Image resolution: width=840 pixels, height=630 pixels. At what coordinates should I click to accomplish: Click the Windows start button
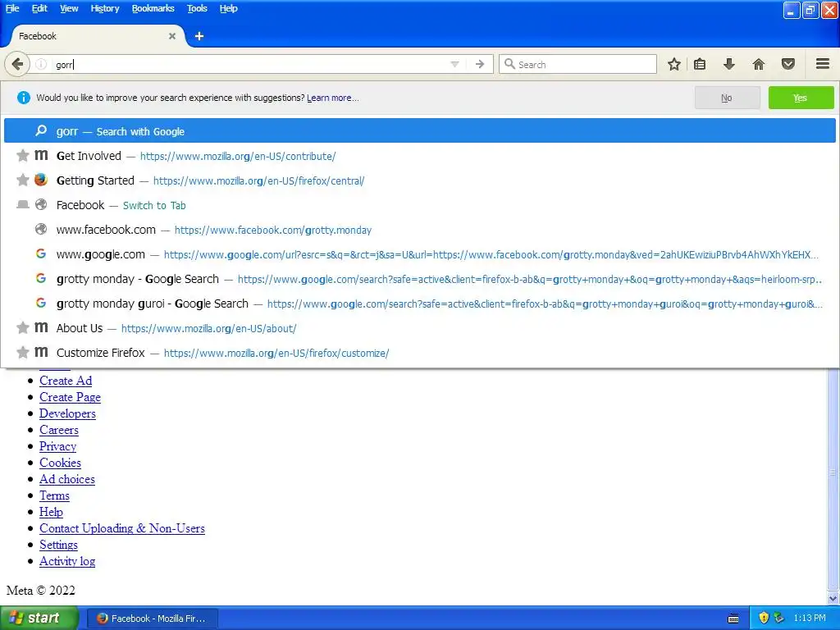pyautogui.click(x=39, y=618)
